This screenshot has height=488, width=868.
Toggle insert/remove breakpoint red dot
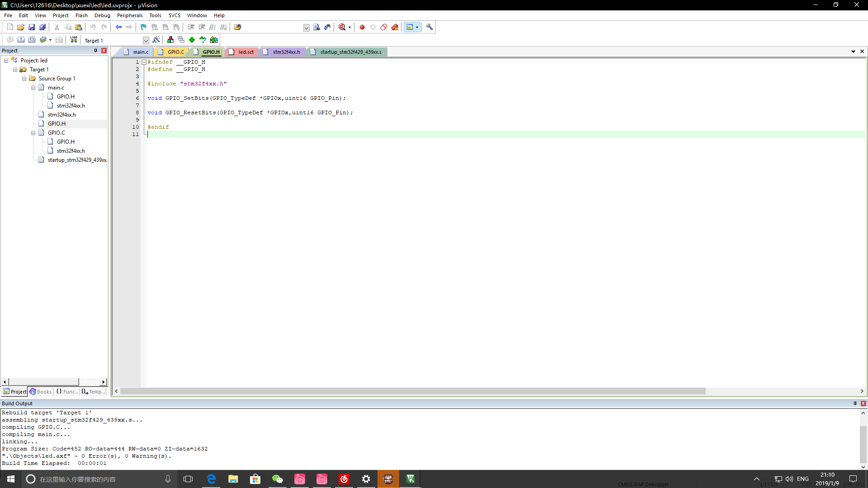[x=362, y=27]
